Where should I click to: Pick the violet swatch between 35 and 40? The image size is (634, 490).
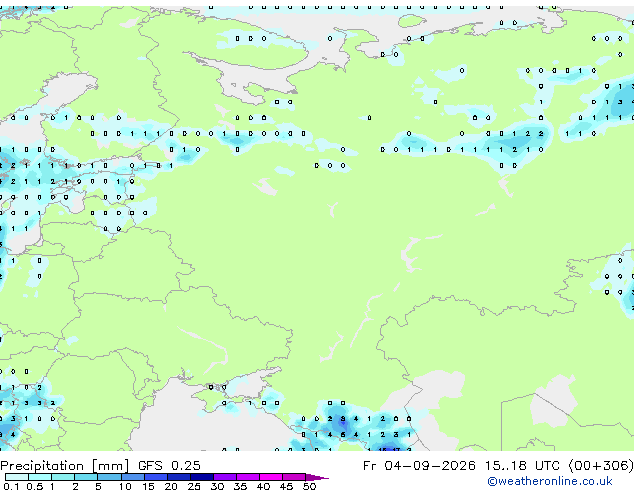(x=248, y=477)
